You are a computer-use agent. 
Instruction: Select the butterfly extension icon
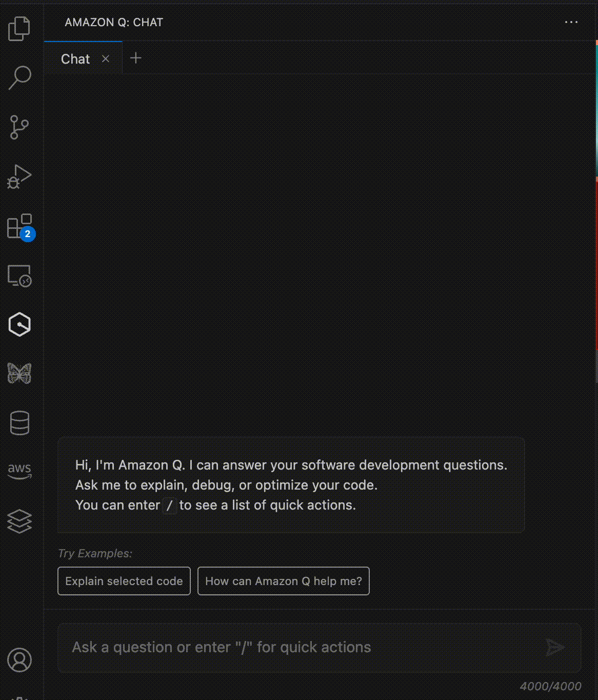coord(19,374)
